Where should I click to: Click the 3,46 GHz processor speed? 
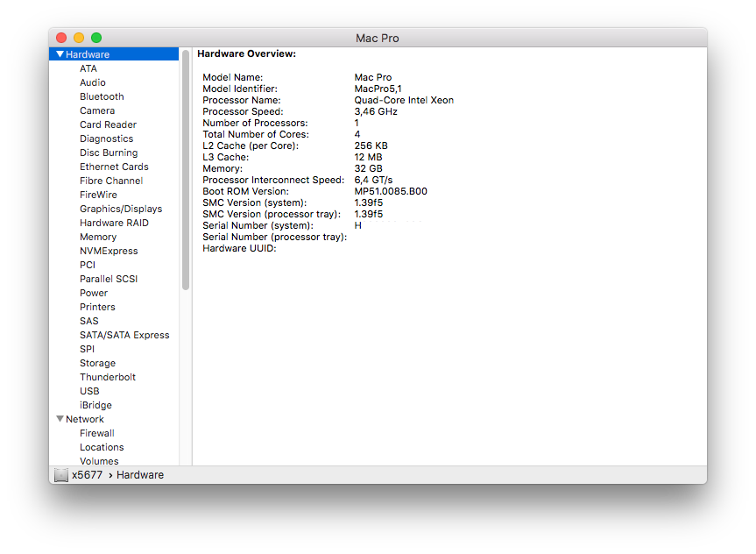click(x=376, y=111)
